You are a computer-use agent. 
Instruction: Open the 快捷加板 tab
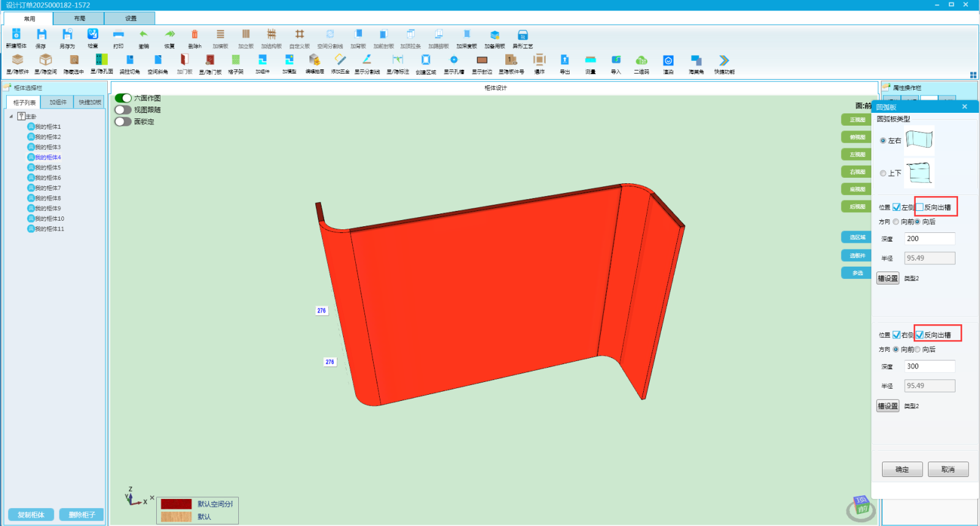pyautogui.click(x=90, y=102)
